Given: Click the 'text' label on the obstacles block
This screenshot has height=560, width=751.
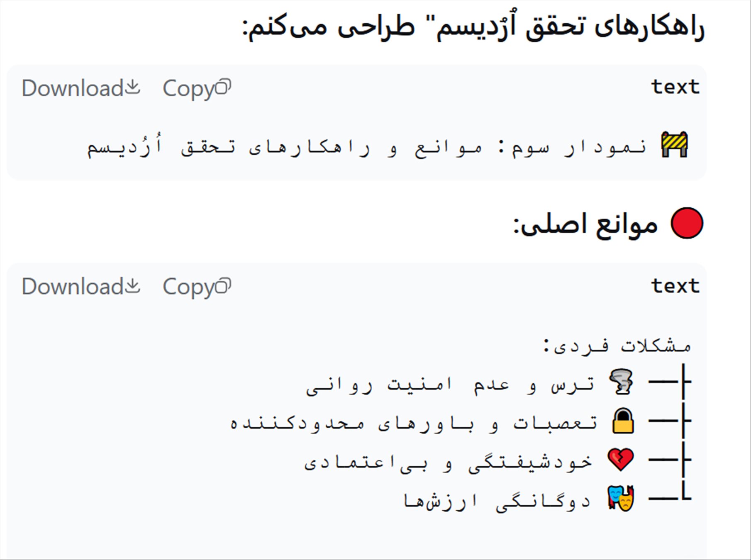Looking at the screenshot, I should pos(675,286).
